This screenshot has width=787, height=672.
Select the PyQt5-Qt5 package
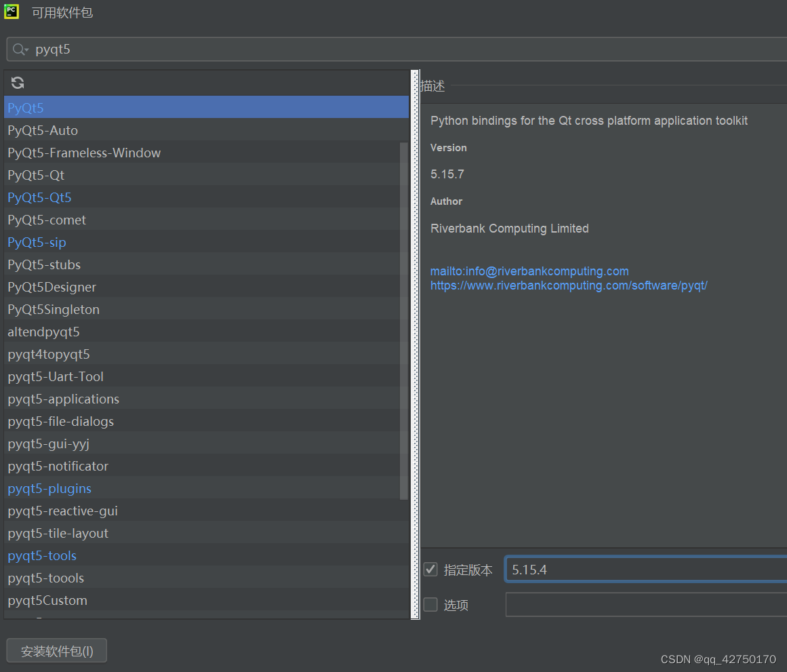(206, 197)
